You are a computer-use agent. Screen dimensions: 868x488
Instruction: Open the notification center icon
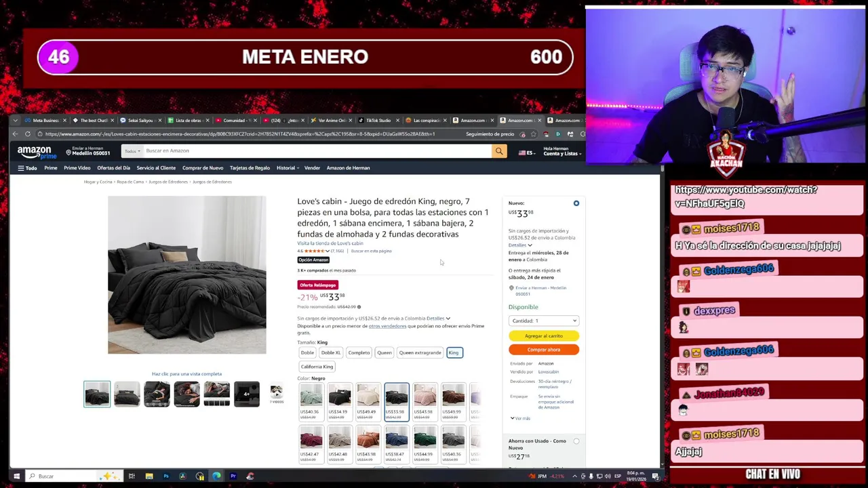pyautogui.click(x=656, y=476)
